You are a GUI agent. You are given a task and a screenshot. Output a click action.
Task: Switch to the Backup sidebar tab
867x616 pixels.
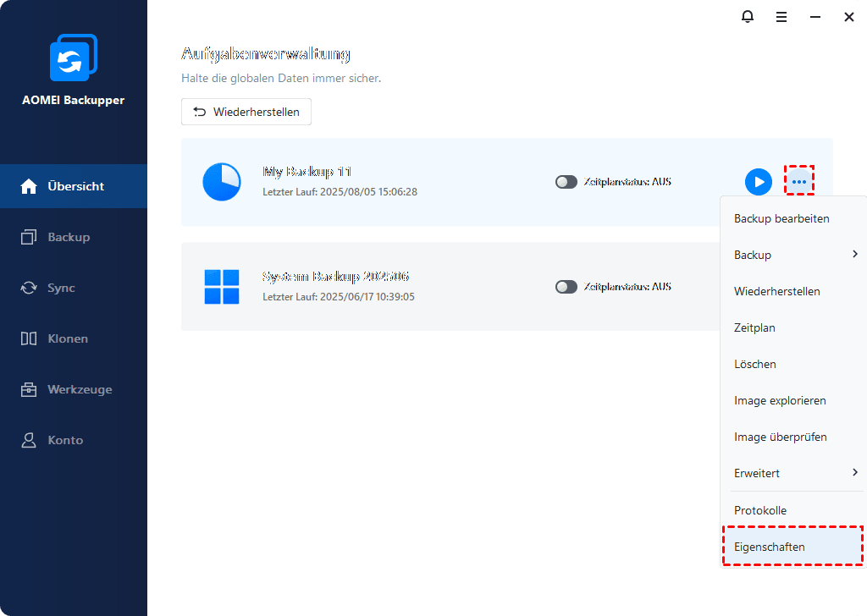pos(69,237)
